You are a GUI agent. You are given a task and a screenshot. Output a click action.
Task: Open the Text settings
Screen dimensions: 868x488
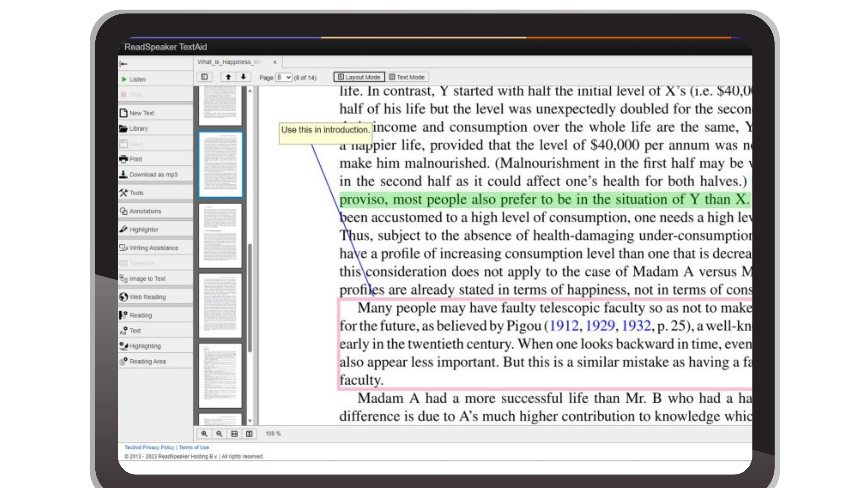click(155, 331)
